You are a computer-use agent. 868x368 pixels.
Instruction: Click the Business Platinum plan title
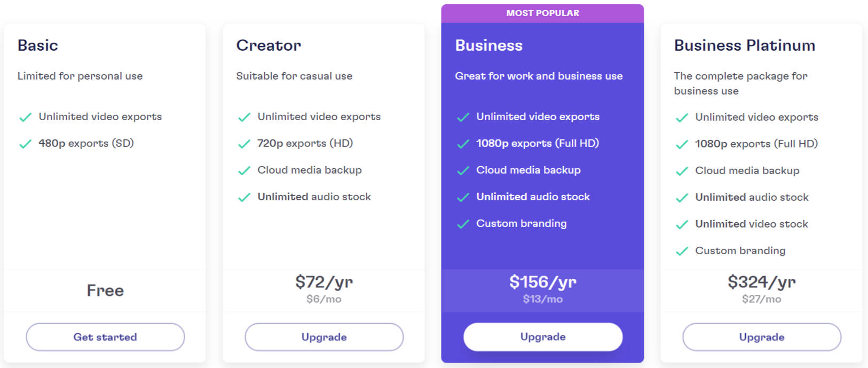[744, 45]
